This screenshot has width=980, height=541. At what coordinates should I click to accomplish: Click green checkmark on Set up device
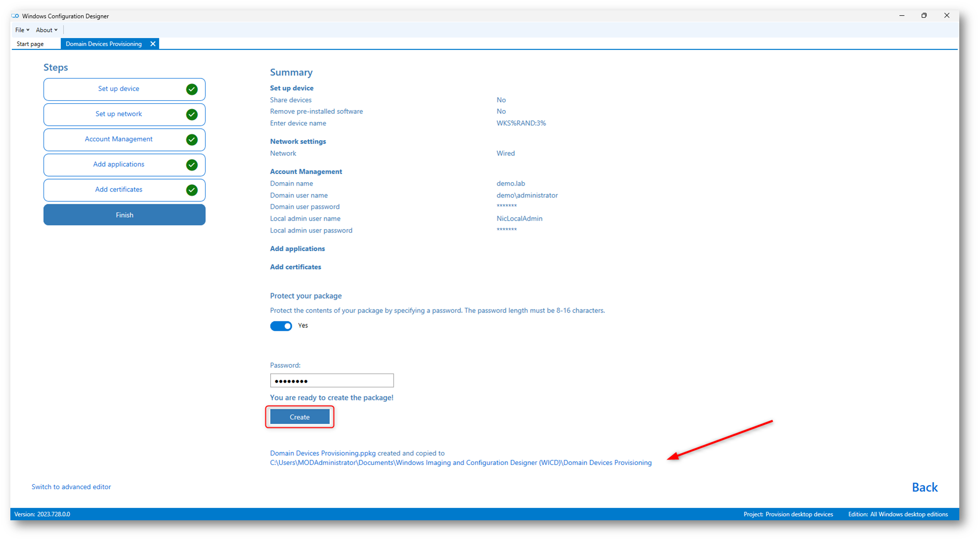pos(192,89)
